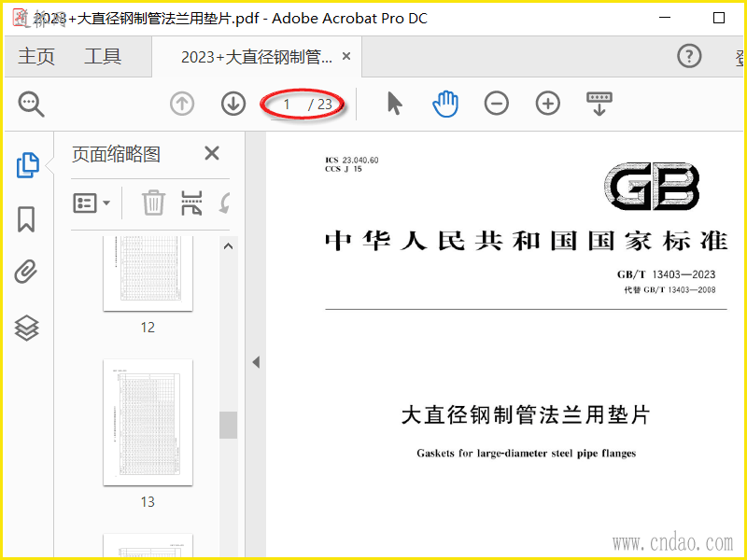Click the document title 大直径钢制管法兰用垫片
The height and width of the screenshot is (560, 747).
(526, 414)
